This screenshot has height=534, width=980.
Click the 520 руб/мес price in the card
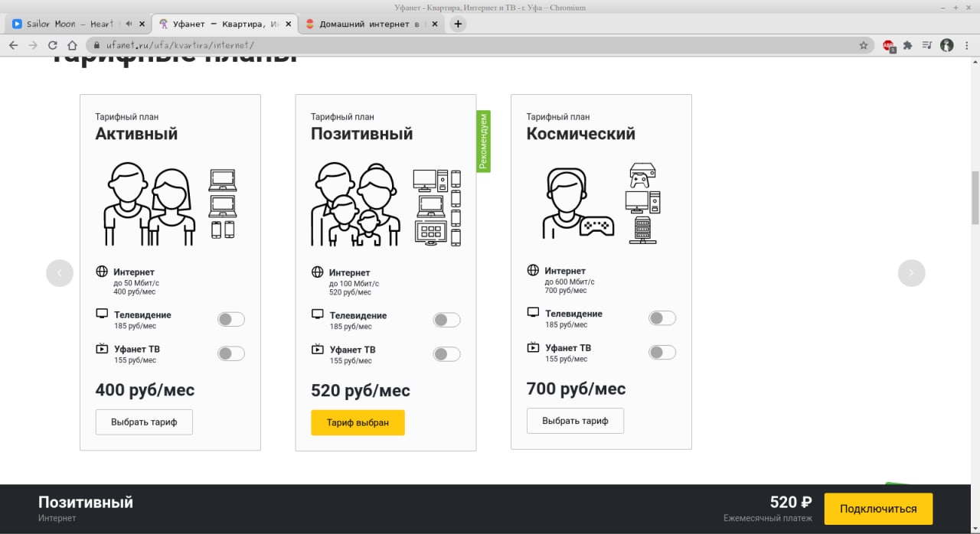[361, 391]
